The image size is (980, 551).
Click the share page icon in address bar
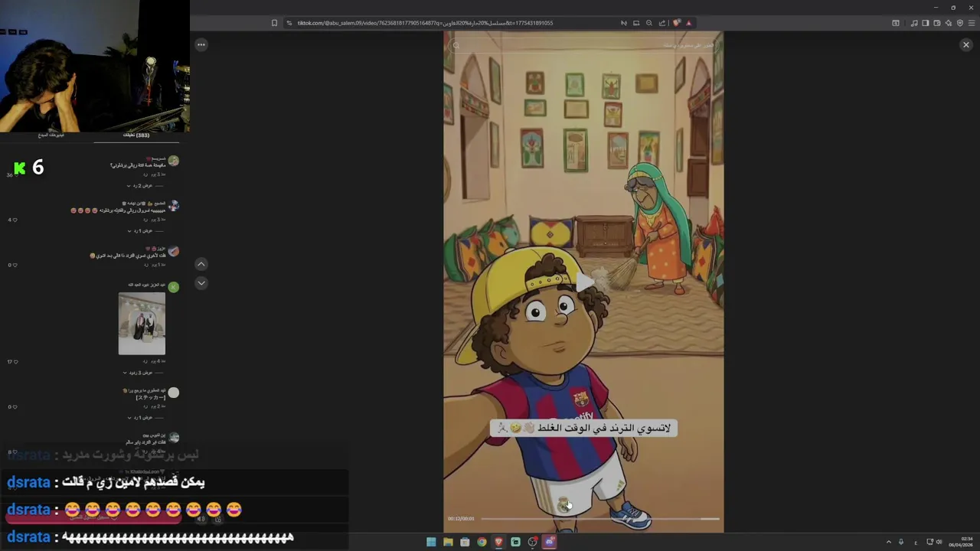click(x=662, y=23)
